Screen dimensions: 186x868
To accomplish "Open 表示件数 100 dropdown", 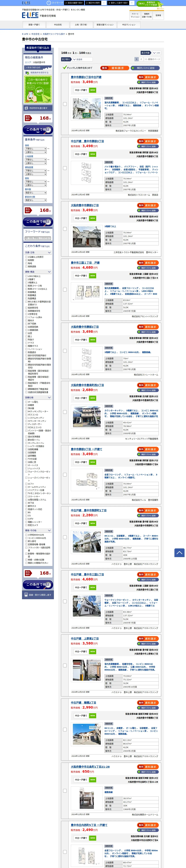I will click(156, 53).
